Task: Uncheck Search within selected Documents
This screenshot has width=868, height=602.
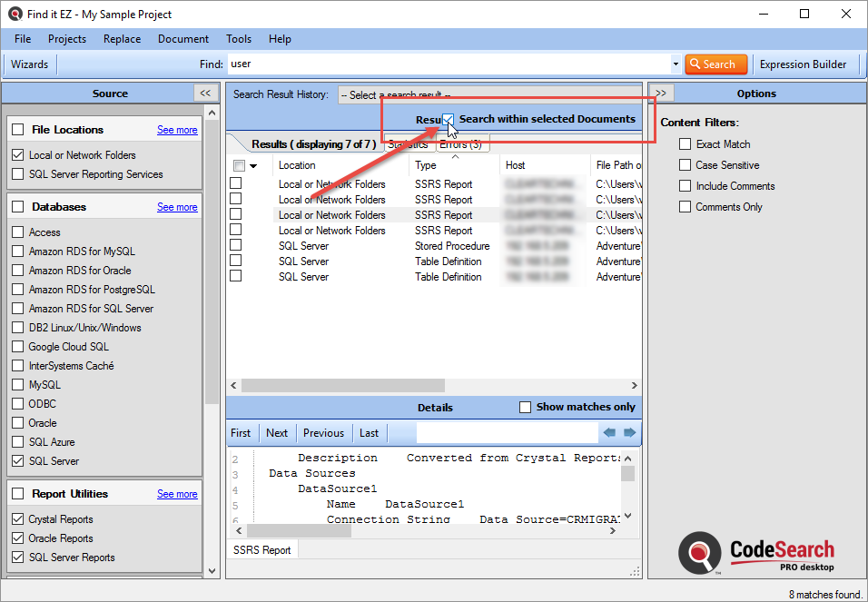Action: [448, 119]
